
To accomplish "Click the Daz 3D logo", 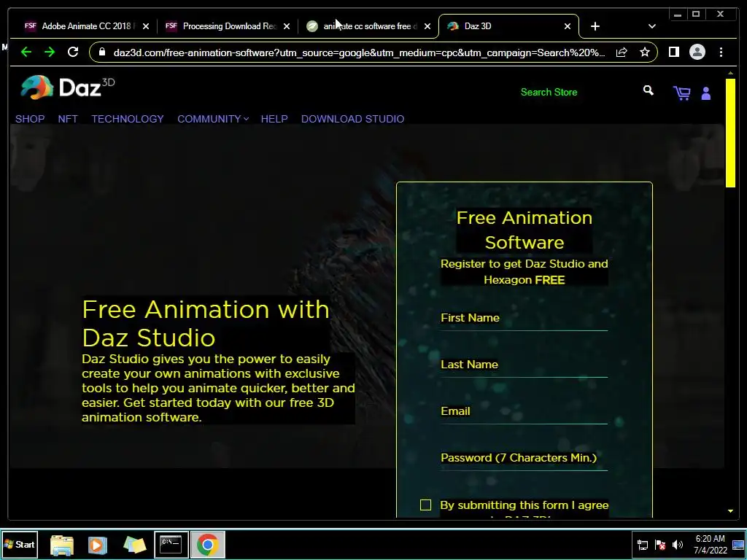I will 68,87.
